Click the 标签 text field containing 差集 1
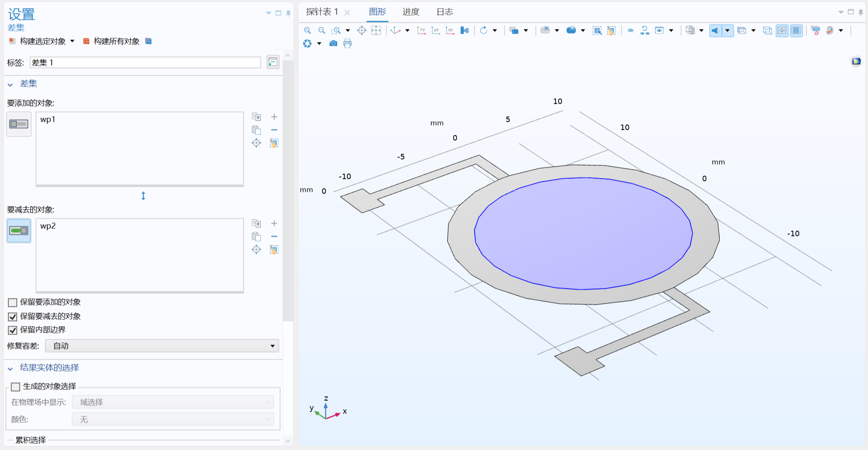Screen dimensions: 868x450 [x=145, y=63]
